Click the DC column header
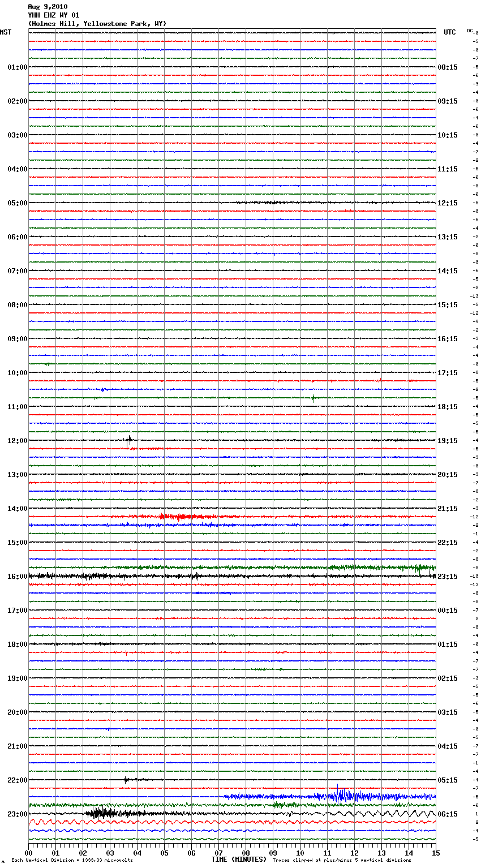 pyautogui.click(x=470, y=31)
